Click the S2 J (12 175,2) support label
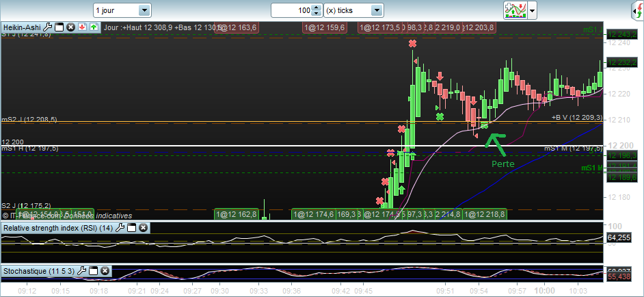644x297 pixels. pos(26,206)
